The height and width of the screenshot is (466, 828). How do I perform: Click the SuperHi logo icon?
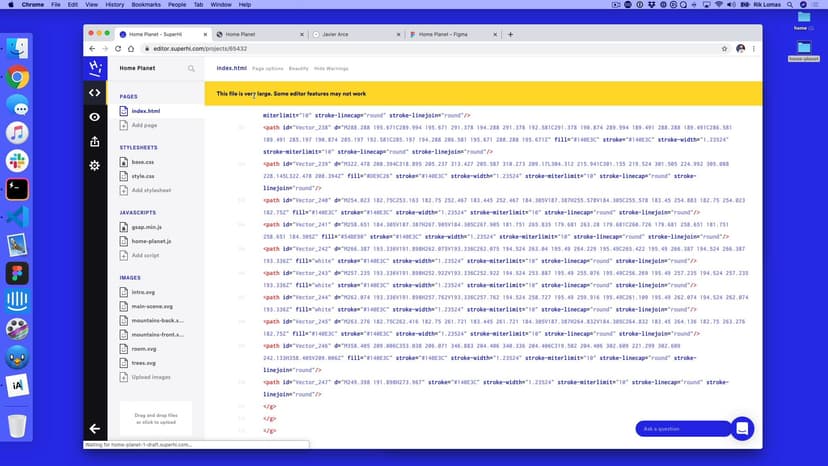tap(94, 68)
